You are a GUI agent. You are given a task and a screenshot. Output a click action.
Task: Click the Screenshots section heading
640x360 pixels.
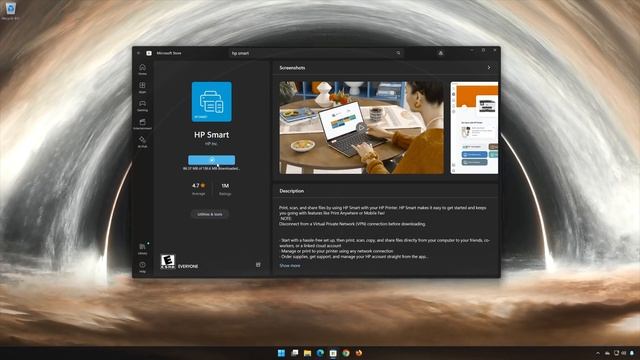point(292,68)
